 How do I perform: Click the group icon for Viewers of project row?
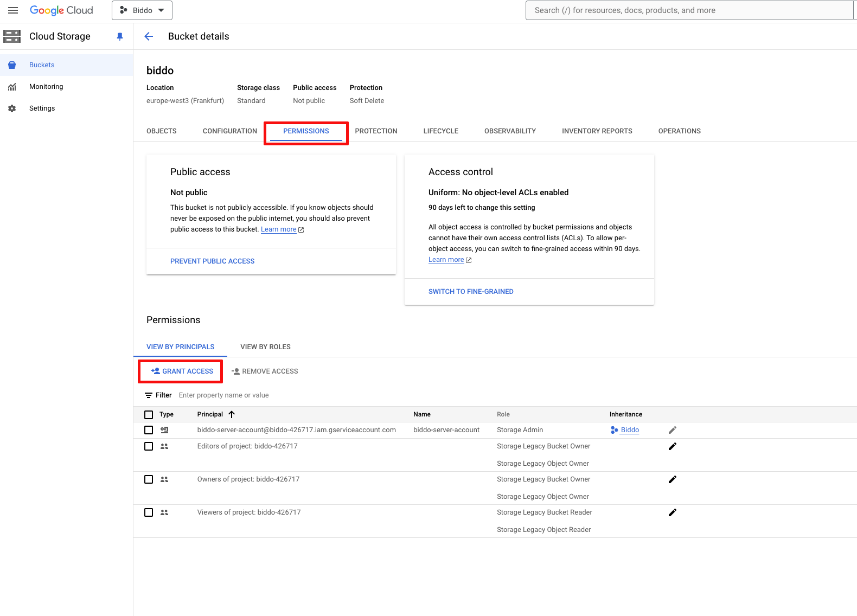[x=164, y=512]
